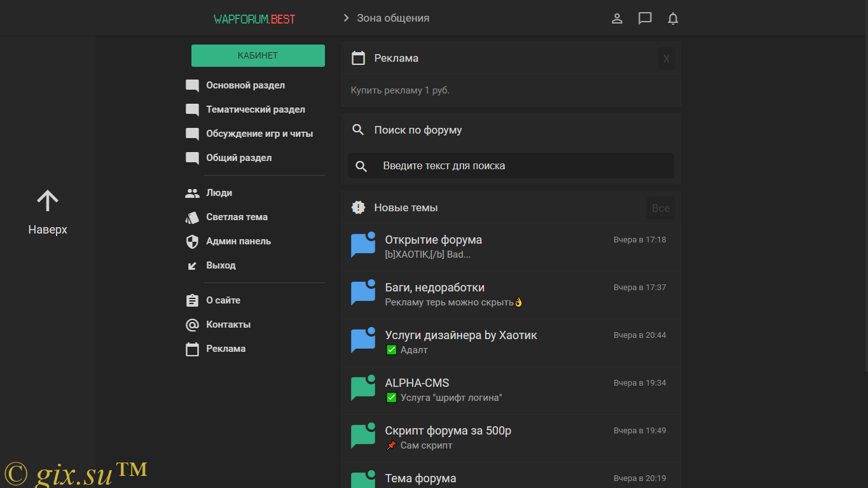Click timestamp Вчера в 19:49
The image size is (868, 488).
(640, 431)
